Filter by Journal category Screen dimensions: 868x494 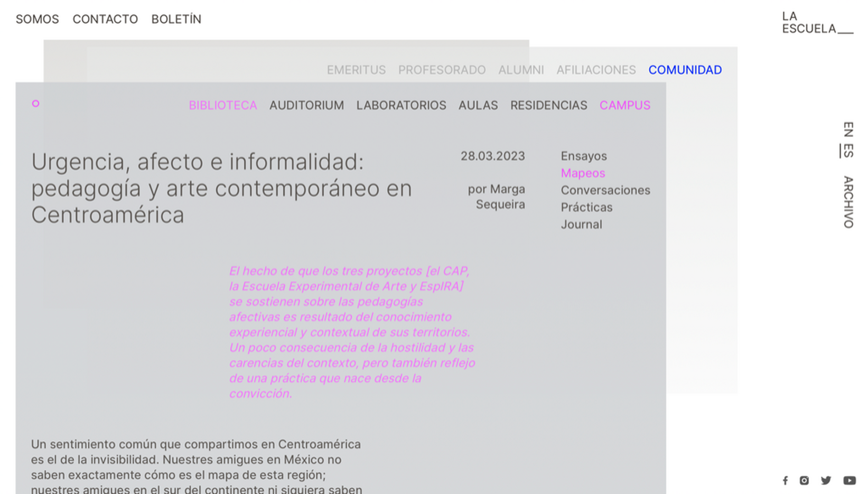pos(581,224)
